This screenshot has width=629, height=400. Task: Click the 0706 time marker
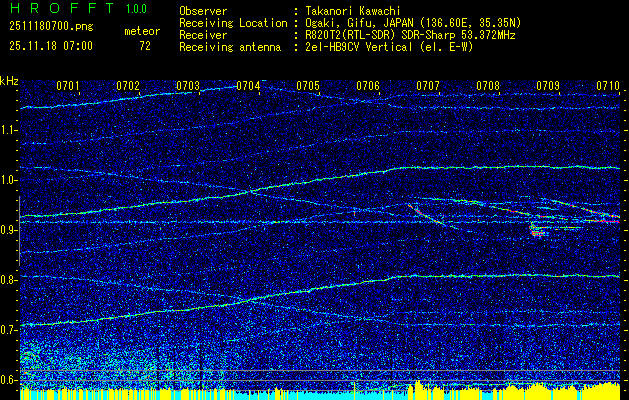[x=368, y=86]
